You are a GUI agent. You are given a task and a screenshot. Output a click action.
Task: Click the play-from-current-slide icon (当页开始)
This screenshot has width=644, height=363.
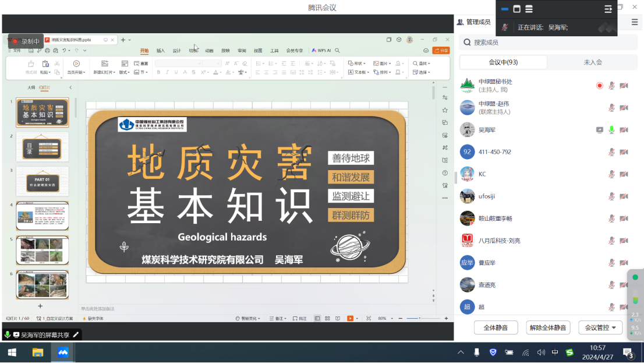pos(76,64)
